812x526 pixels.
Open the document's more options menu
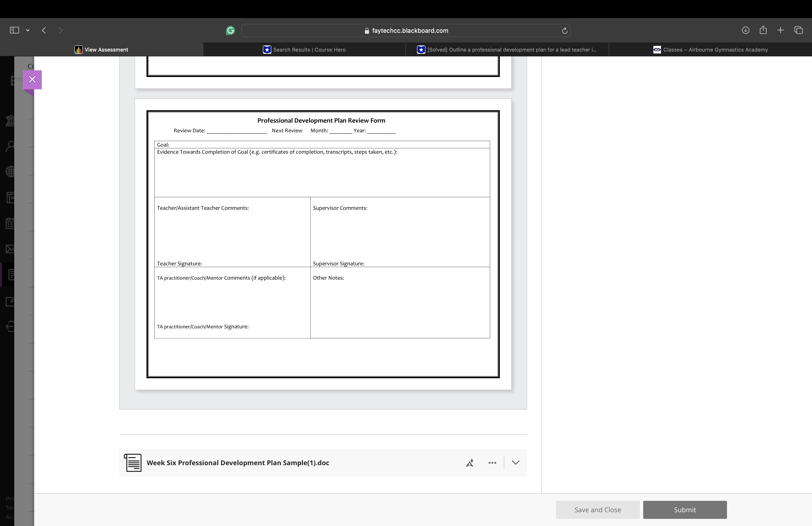(492, 463)
